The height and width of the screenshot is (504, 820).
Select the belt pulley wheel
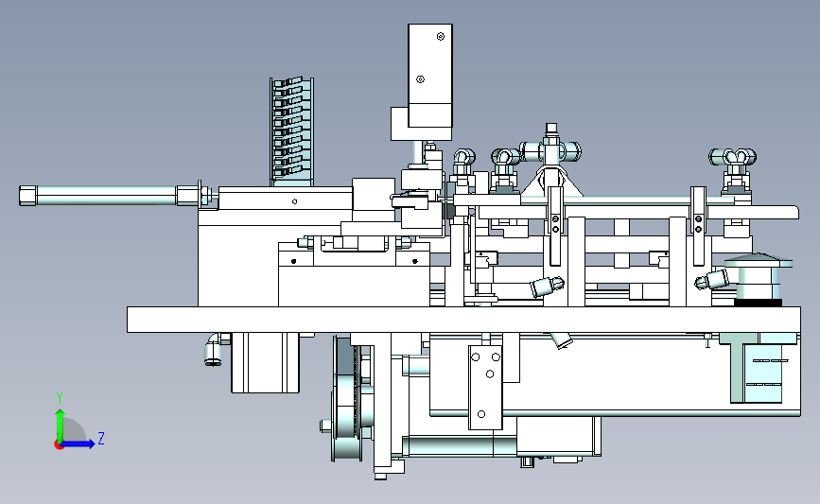pyautogui.click(x=347, y=399)
